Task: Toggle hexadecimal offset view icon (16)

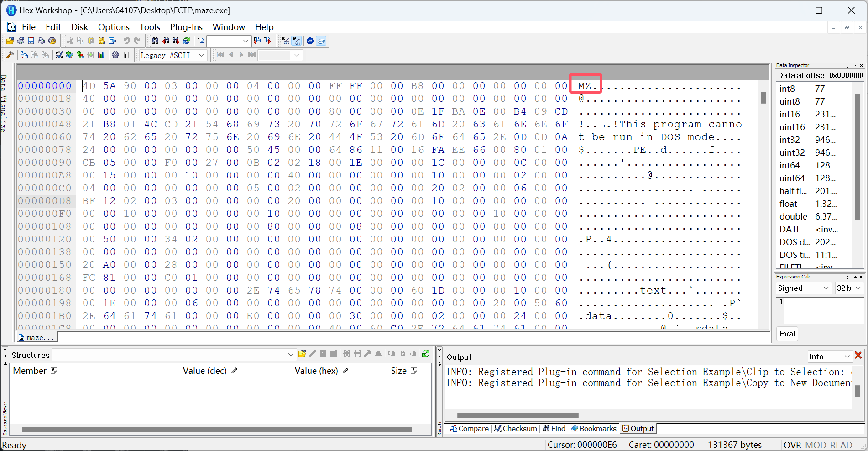Action: pos(297,41)
